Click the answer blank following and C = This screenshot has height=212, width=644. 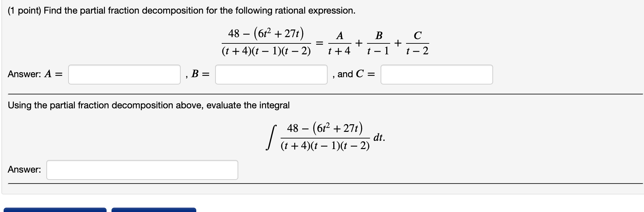coord(437,75)
